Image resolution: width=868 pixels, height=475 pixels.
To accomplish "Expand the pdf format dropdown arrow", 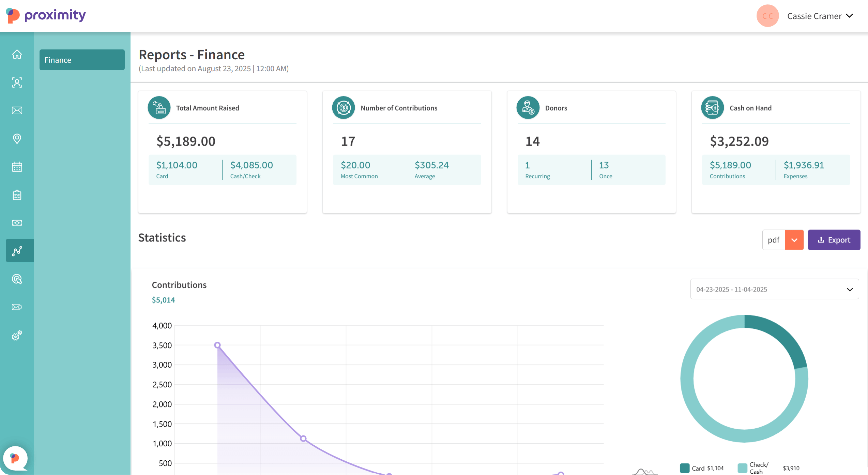I will (794, 240).
